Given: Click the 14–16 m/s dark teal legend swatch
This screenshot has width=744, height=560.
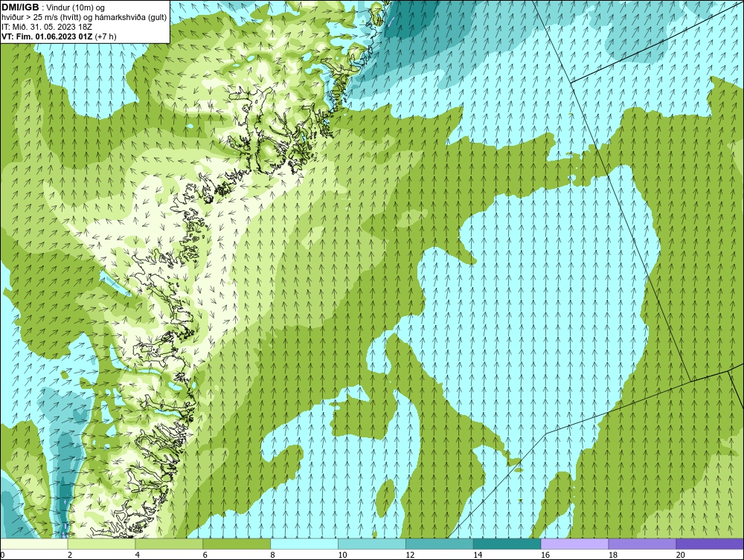Looking at the screenshot, I should (507, 544).
